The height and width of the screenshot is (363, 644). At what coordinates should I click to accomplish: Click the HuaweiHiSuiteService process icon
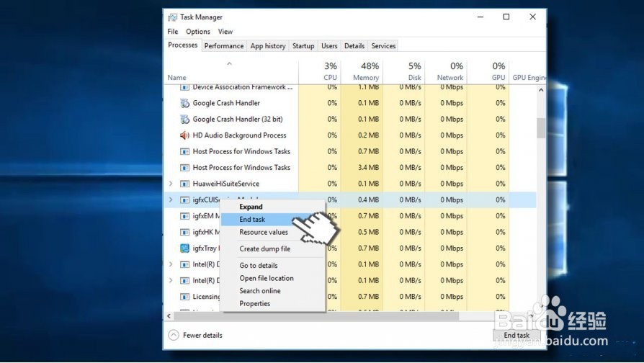pyautogui.click(x=185, y=184)
